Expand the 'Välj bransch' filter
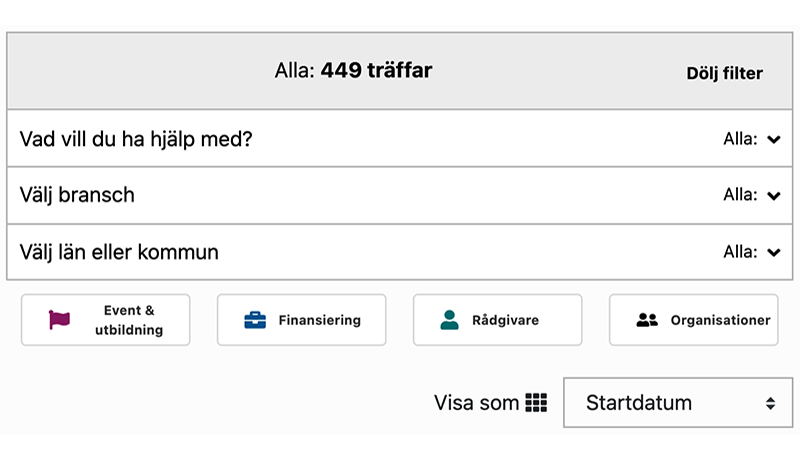The image size is (800, 459). [x=77, y=195]
